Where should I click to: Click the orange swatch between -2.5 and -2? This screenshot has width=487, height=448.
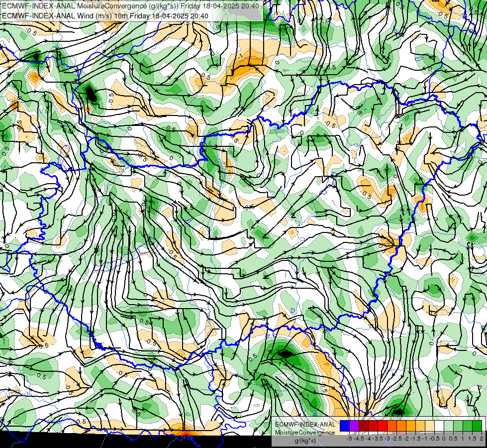click(x=401, y=426)
